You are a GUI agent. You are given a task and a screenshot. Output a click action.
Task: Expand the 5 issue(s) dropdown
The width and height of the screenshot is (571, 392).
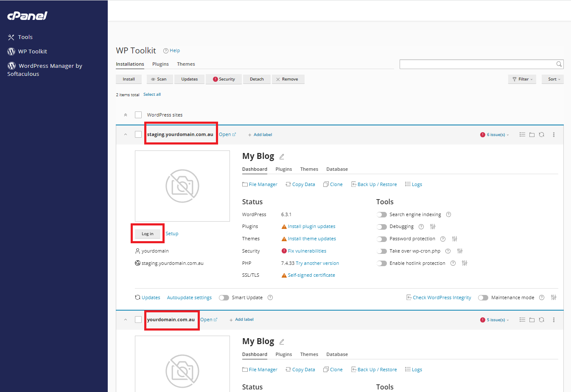pyautogui.click(x=495, y=320)
